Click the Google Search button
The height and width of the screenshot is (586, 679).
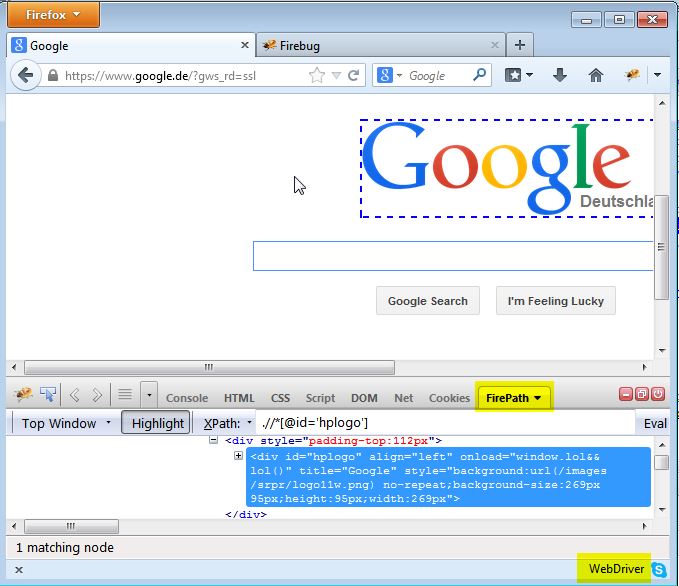[x=428, y=301]
